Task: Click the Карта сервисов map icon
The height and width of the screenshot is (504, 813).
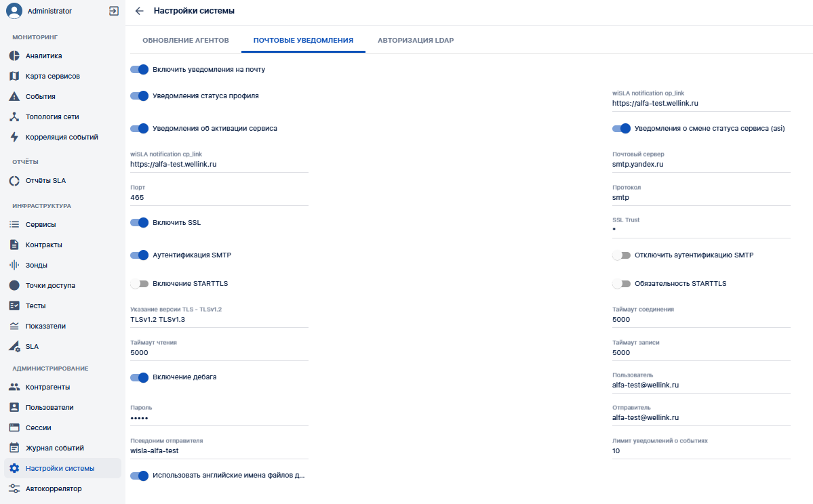Action: pos(14,76)
